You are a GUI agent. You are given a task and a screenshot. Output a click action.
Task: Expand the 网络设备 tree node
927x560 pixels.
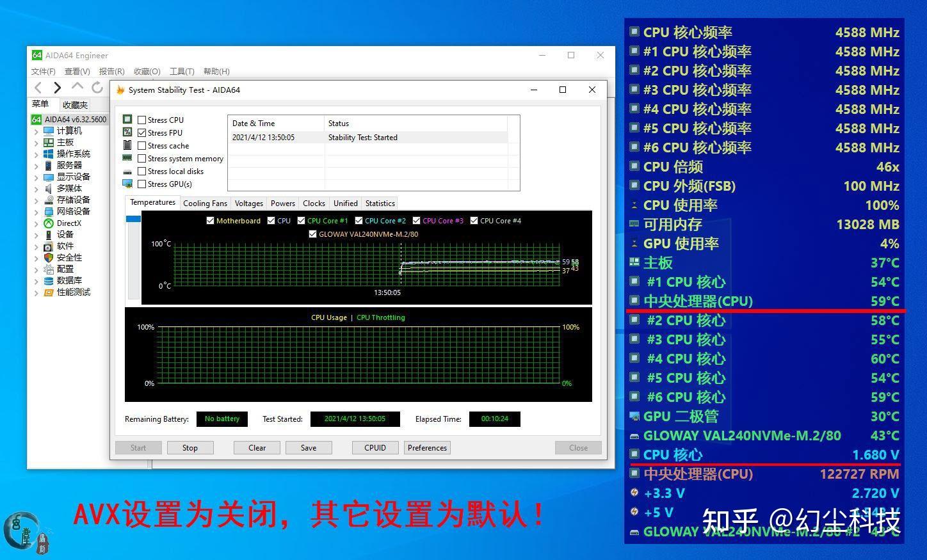pos(36,212)
